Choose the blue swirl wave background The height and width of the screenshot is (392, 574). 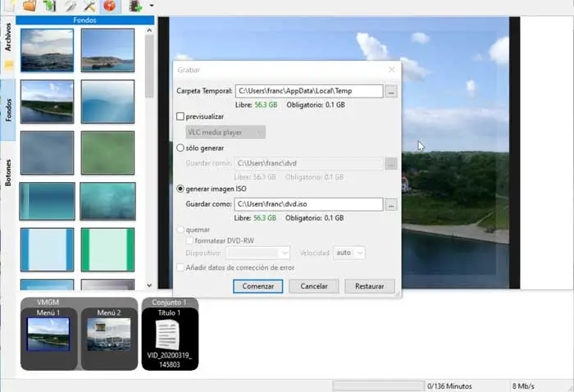[x=107, y=102]
